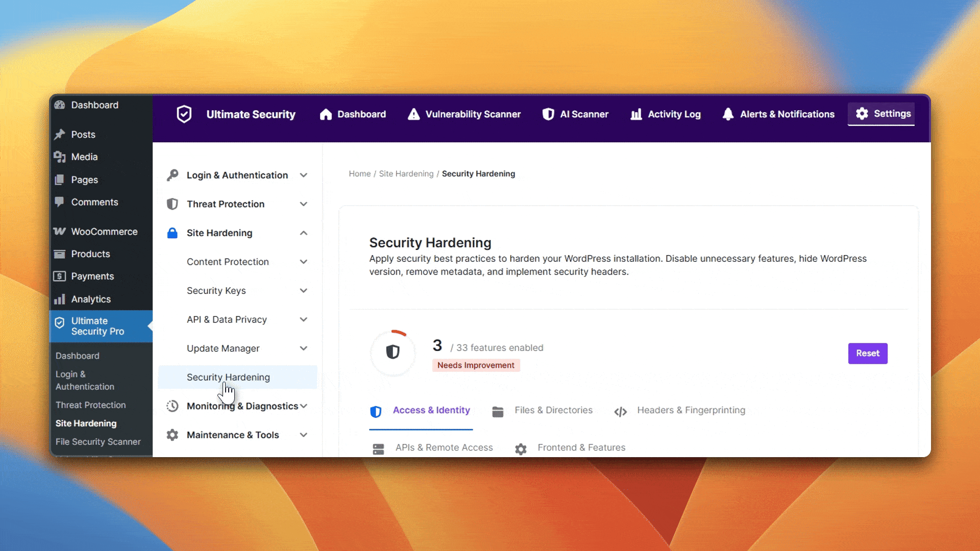Viewport: 980px width, 551px height.
Task: Click the purple Reset button
Action: pos(868,353)
